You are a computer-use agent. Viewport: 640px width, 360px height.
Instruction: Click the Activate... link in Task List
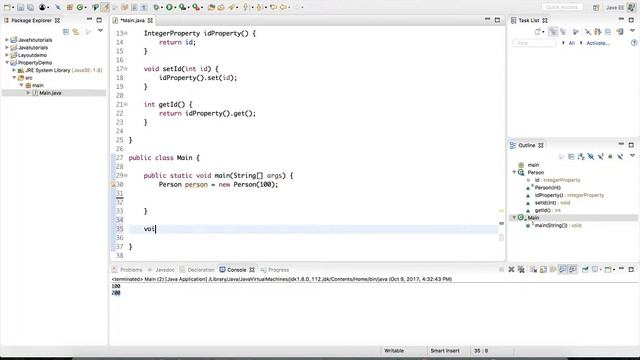598,43
